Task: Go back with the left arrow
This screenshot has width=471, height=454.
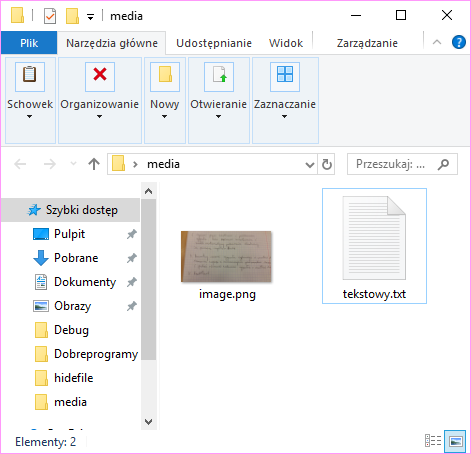Action: tap(20, 164)
